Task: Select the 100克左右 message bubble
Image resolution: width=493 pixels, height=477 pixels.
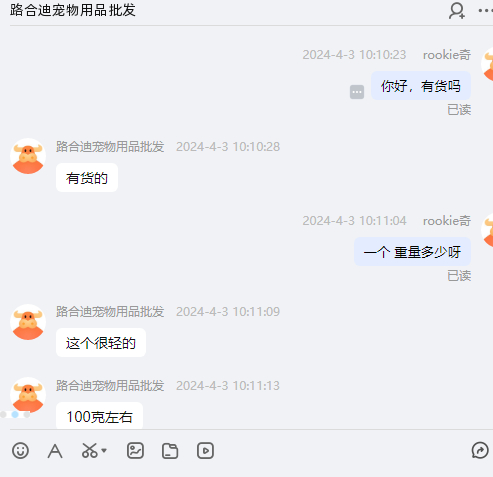Action: [x=99, y=416]
